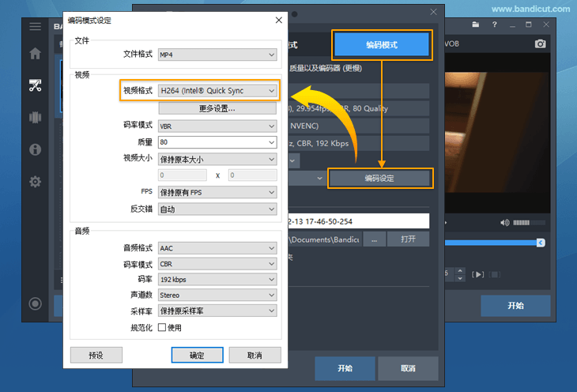Viewport: 577px width, 392px height.
Task: Click the output filename field
Action: 359,221
